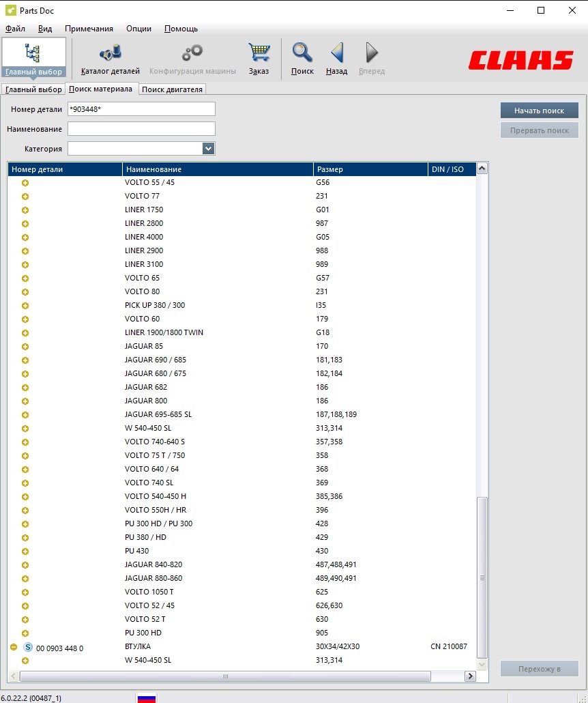
Task: Click the vertical scrollbar down arrow
Action: [x=482, y=665]
